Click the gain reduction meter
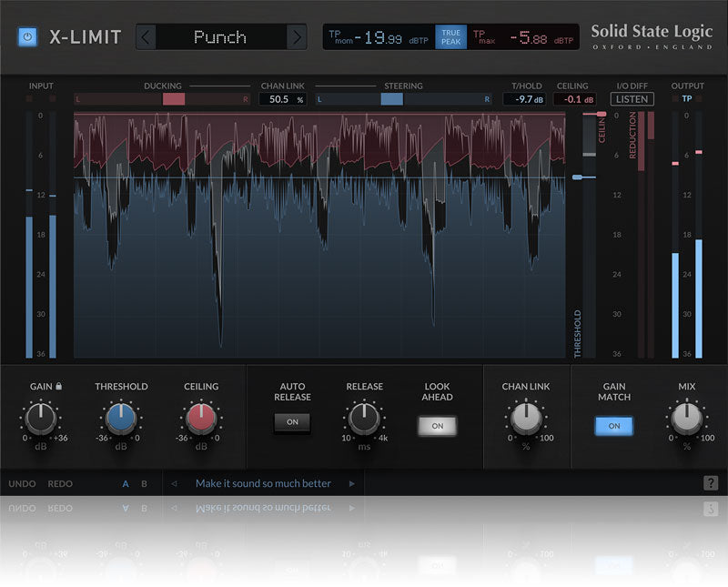 click(x=646, y=235)
